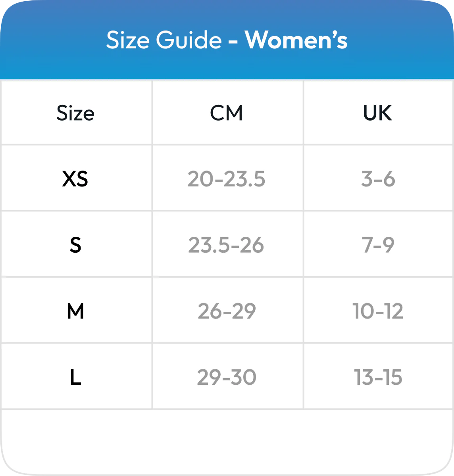Select the 29-30 CM cell
Screen dimensions: 454x476
click(227, 377)
